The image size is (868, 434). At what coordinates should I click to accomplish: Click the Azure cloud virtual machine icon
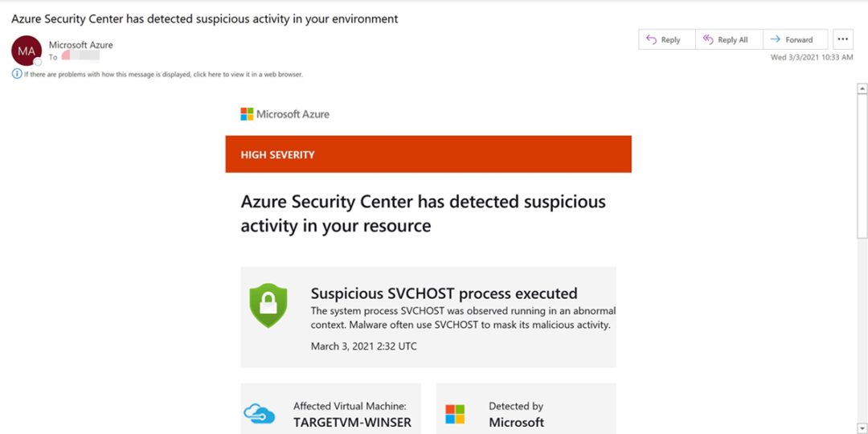[259, 413]
